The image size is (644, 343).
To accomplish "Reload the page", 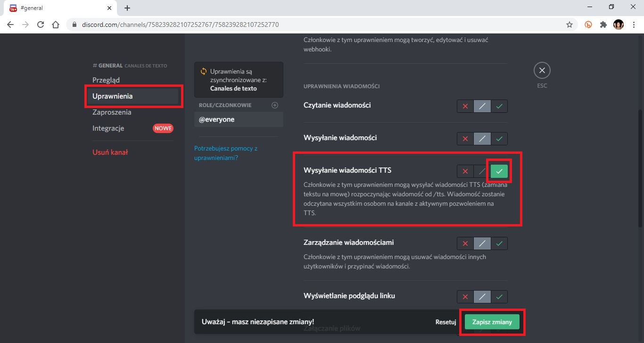I will pyautogui.click(x=41, y=25).
